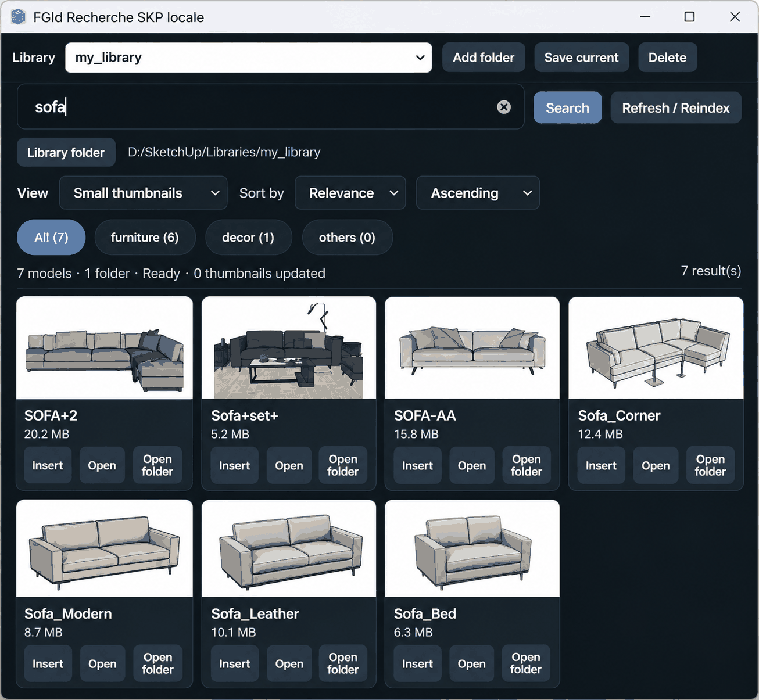Open folder for Sofa_Corner
Image resolution: width=759 pixels, height=700 pixels.
pyautogui.click(x=710, y=465)
